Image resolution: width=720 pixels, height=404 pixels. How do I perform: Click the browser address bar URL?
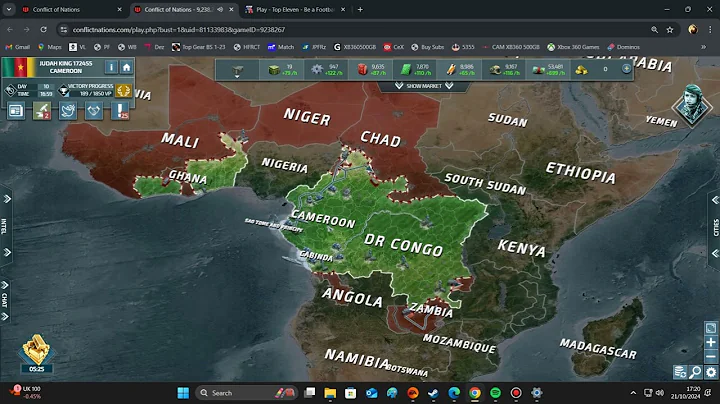coord(179,29)
